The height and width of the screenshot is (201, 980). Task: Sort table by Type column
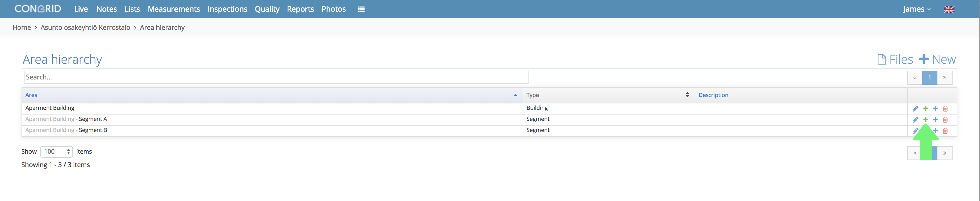[x=609, y=95]
